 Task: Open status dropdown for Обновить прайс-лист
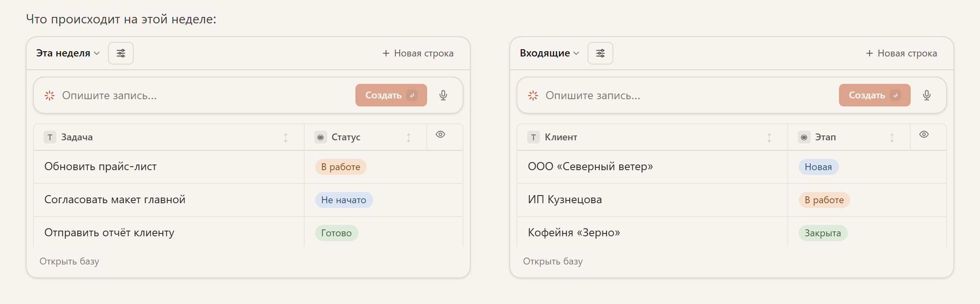[x=341, y=167]
